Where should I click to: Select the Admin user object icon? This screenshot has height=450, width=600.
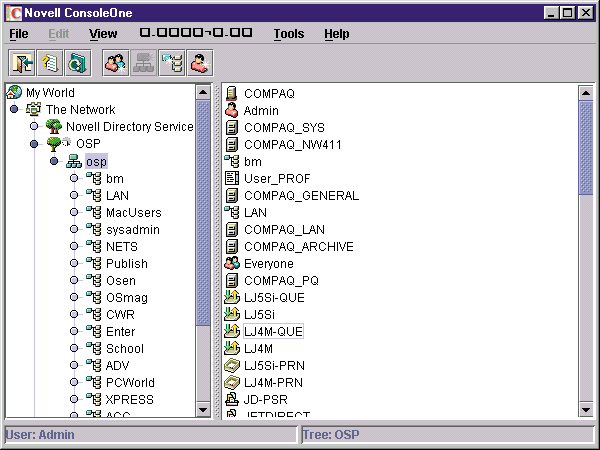pos(231,110)
